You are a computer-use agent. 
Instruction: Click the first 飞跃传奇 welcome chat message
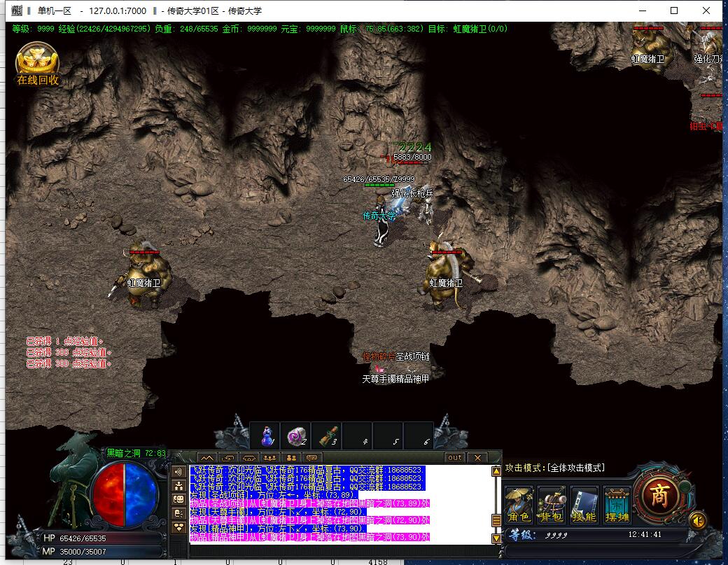(307, 470)
